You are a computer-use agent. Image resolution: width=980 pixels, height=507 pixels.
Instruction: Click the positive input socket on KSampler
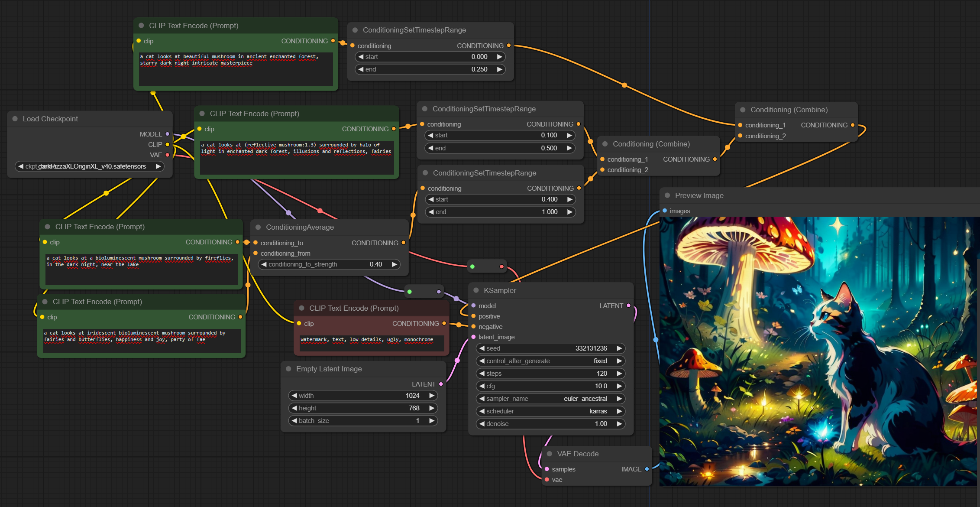pos(473,316)
